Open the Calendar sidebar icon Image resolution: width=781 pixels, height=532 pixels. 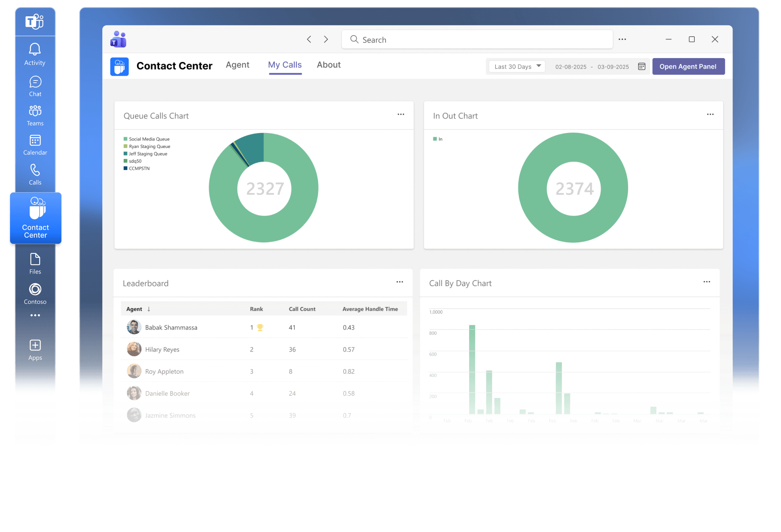point(35,141)
